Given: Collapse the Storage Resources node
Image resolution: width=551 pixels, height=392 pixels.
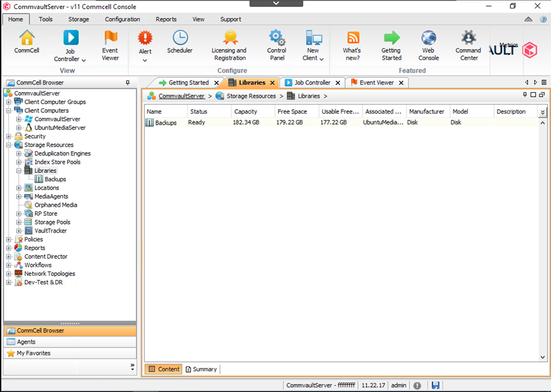Looking at the screenshot, I should click(x=9, y=145).
